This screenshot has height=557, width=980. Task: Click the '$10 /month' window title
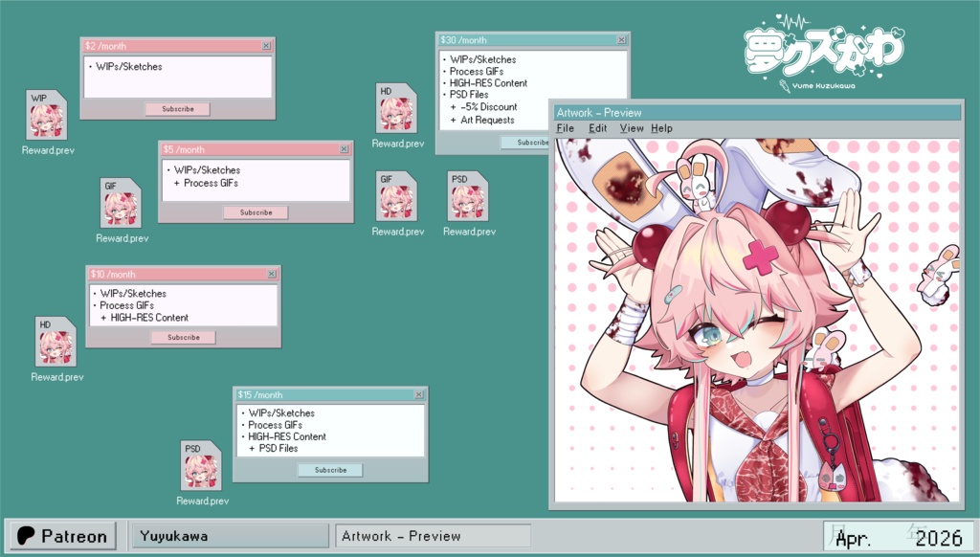[x=113, y=274]
